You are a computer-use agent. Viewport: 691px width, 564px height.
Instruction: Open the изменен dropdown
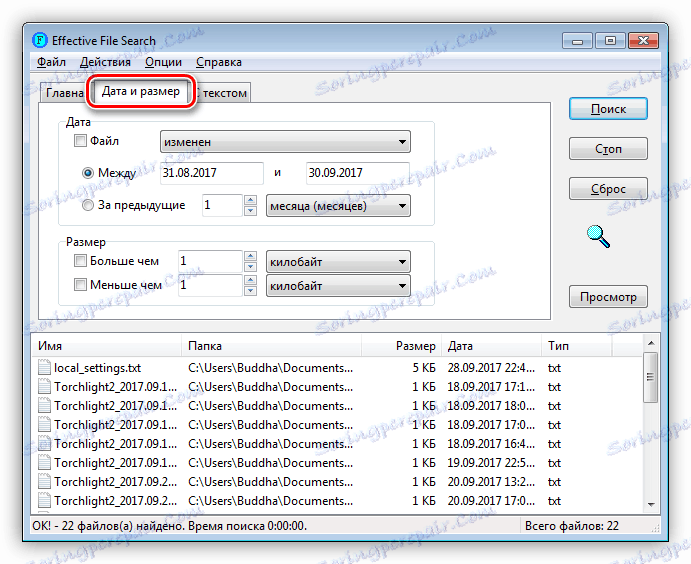285,142
